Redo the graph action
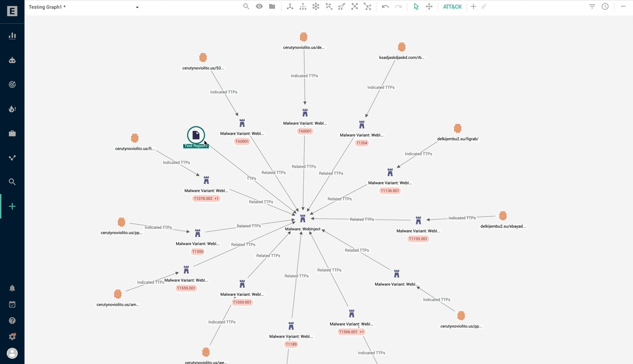Viewport: 633px width, 364px height. pos(398,6)
